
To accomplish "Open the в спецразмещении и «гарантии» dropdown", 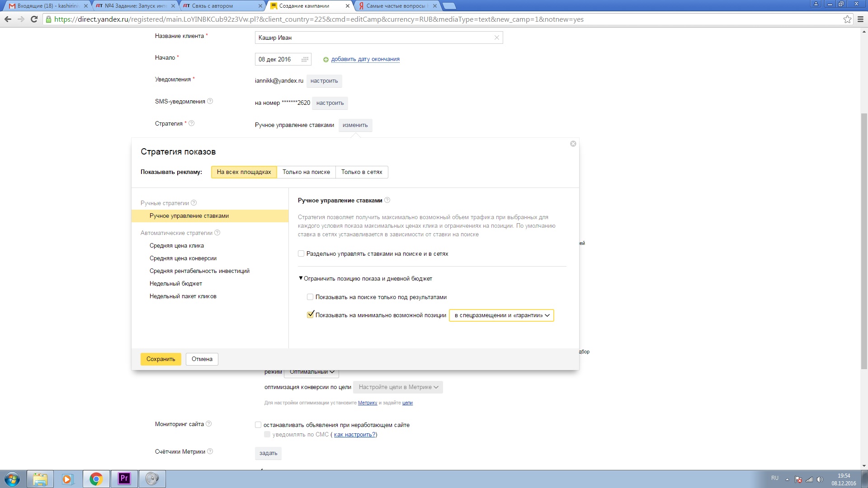I will [501, 315].
